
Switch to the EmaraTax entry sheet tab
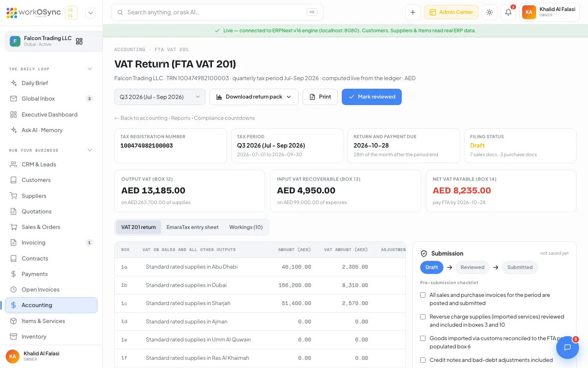click(192, 227)
